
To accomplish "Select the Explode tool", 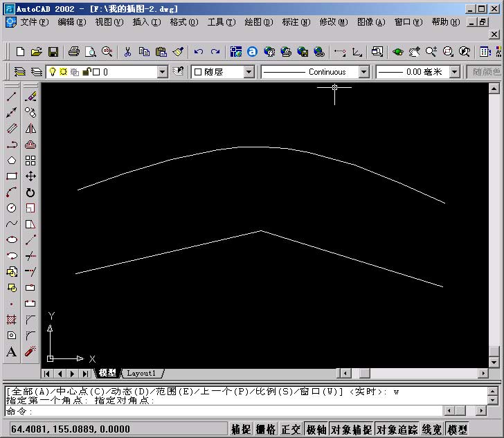I will 30,352.
